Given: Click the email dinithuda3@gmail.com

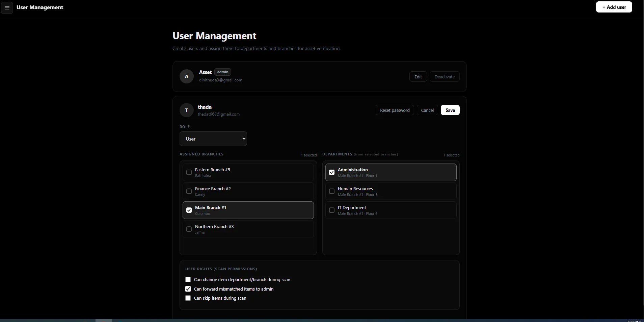Looking at the screenshot, I should click(x=220, y=80).
